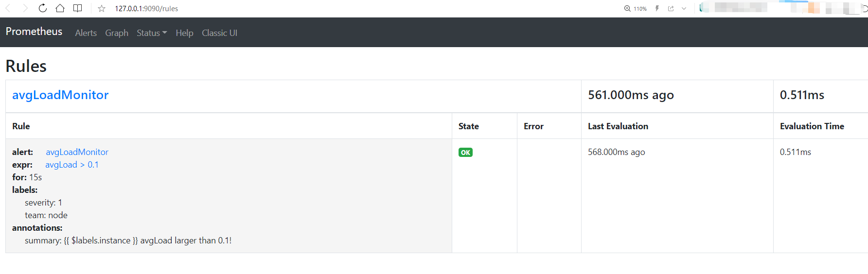Open reading mode book icon
The width and height of the screenshot is (868, 274).
point(77,8)
